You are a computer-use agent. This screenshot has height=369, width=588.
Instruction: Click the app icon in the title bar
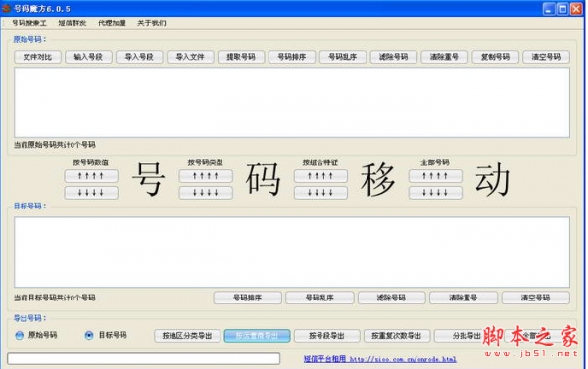point(6,8)
